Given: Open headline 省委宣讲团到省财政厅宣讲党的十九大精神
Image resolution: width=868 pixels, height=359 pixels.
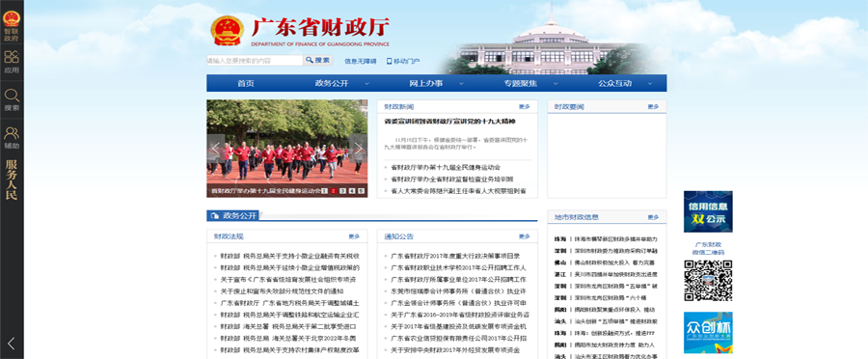Looking at the screenshot, I should pyautogui.click(x=450, y=121).
